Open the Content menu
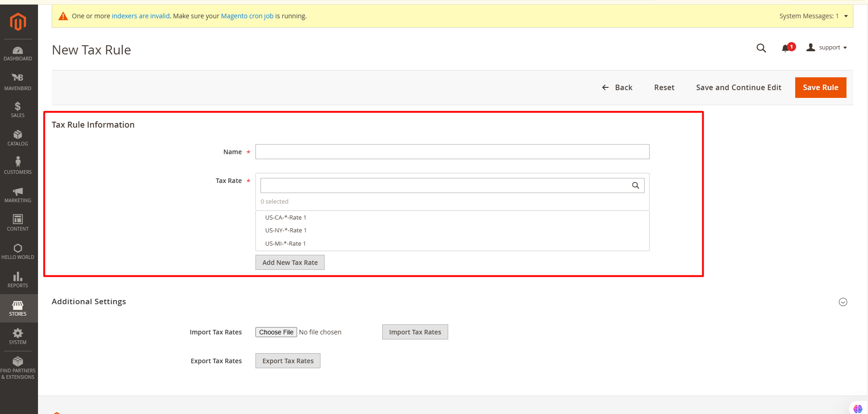The height and width of the screenshot is (414, 868). tap(18, 223)
